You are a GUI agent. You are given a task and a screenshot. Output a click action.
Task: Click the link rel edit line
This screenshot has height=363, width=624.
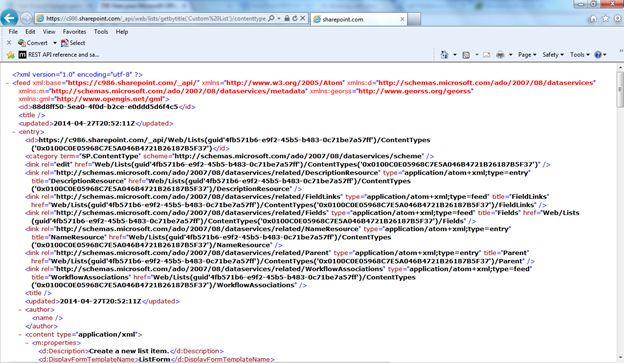point(288,164)
